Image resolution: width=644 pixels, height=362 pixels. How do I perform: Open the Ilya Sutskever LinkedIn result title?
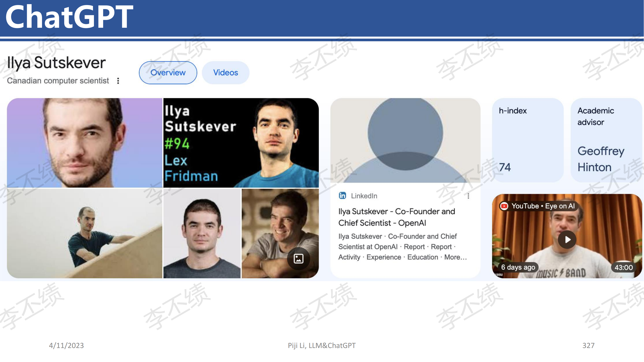396,217
